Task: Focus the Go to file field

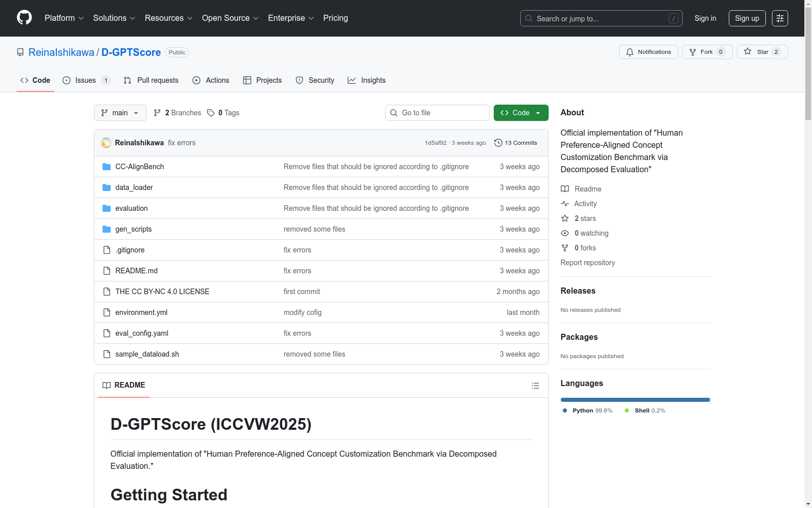Action: [437, 113]
